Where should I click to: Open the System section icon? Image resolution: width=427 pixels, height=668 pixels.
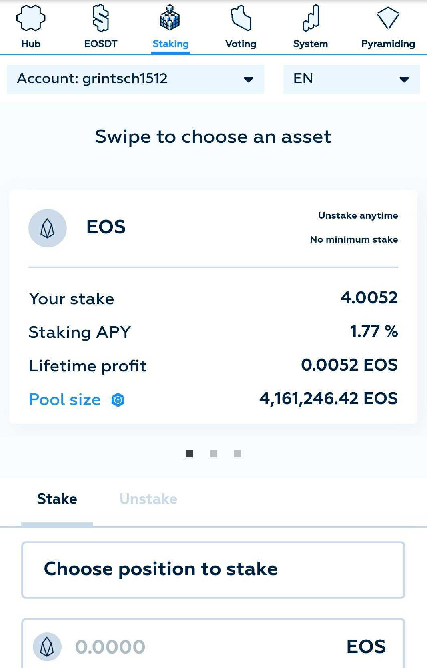point(311,18)
